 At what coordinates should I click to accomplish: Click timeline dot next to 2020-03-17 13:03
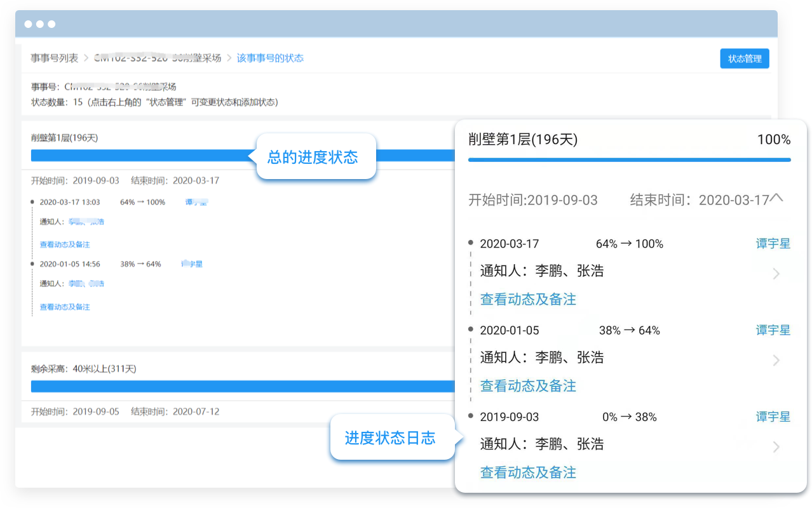[x=32, y=202]
